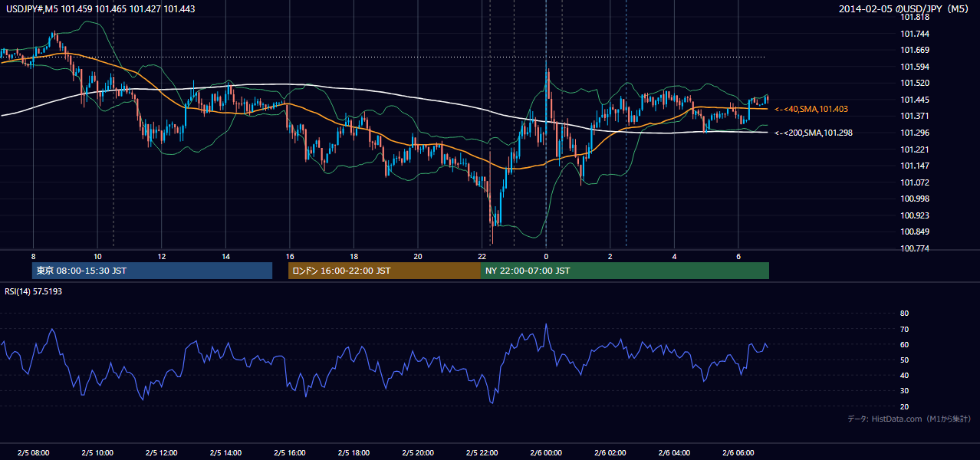Click the RSI(14) 57.5193 indicator label

tap(34, 291)
